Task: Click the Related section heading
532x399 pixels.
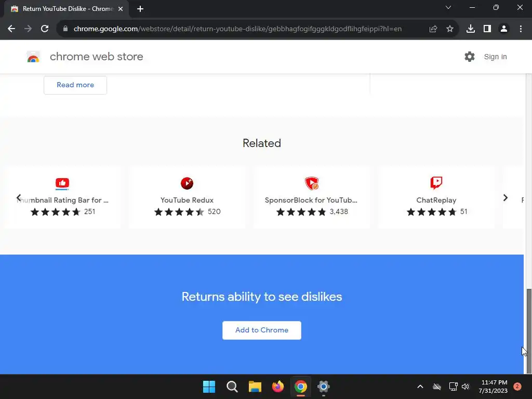Action: (x=262, y=143)
